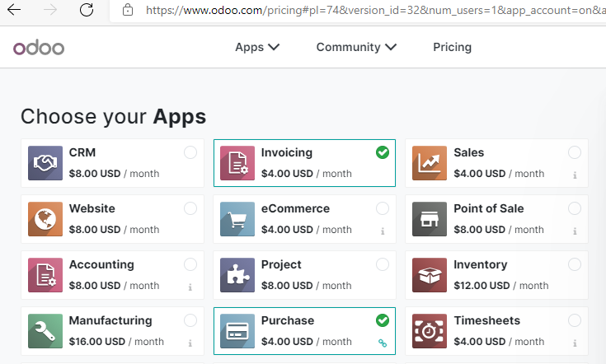Show info icon for eCommerce app

[x=383, y=231]
